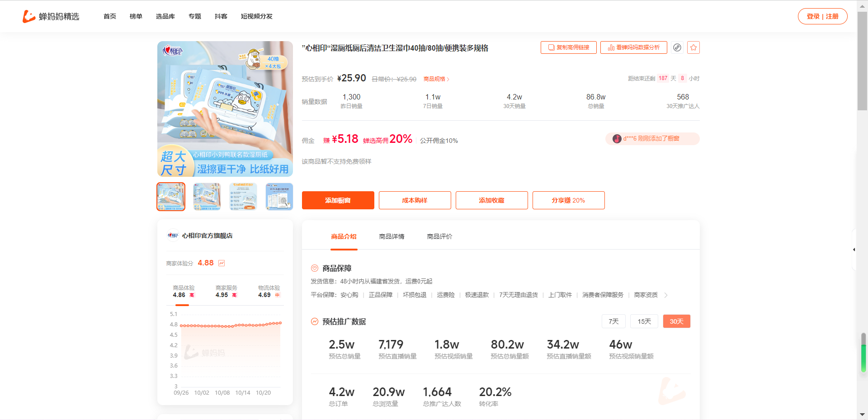This screenshot has width=868, height=420.
Task: Click the 分享赚 20% button
Action: click(x=569, y=200)
